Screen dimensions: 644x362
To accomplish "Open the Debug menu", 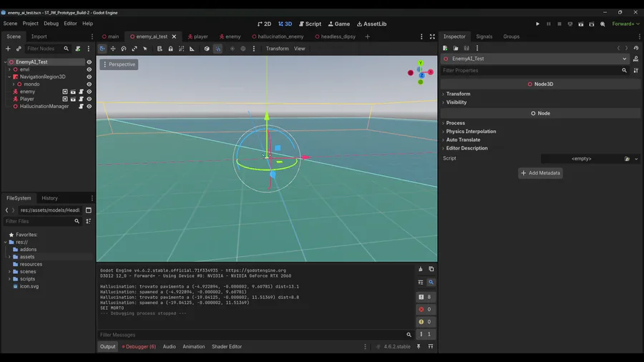I will coord(52,24).
